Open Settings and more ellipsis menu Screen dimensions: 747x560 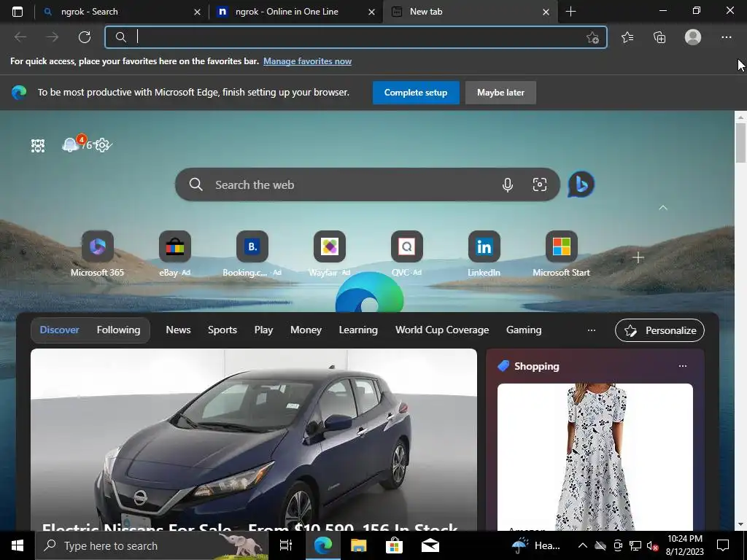tap(726, 37)
